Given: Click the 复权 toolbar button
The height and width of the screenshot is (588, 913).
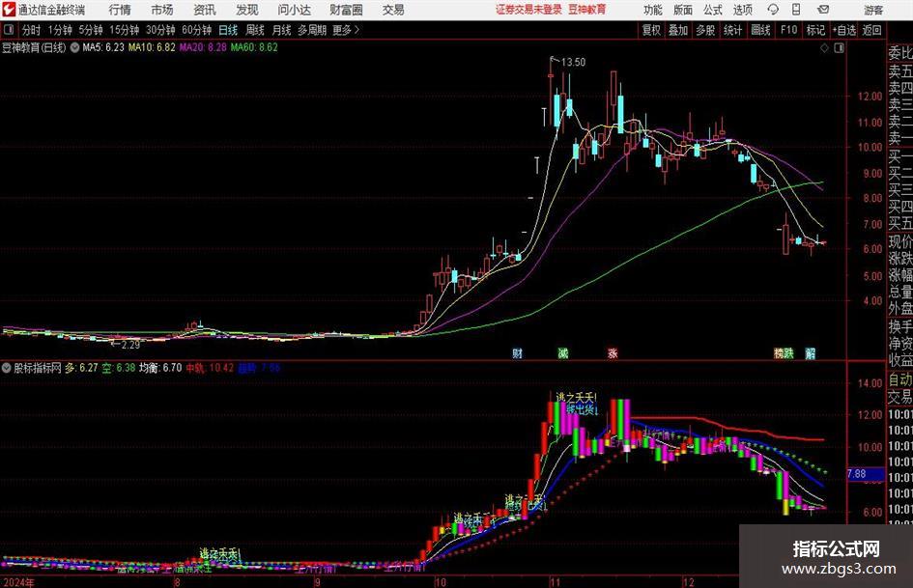Looking at the screenshot, I should pos(651,30).
